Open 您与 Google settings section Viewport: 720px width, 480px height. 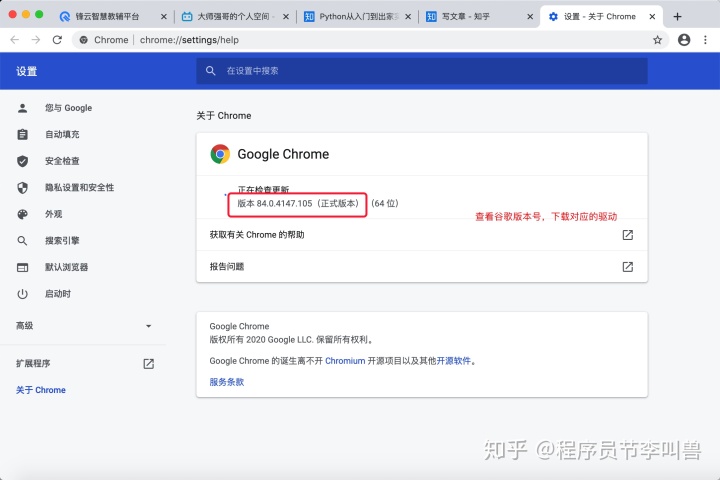point(68,108)
